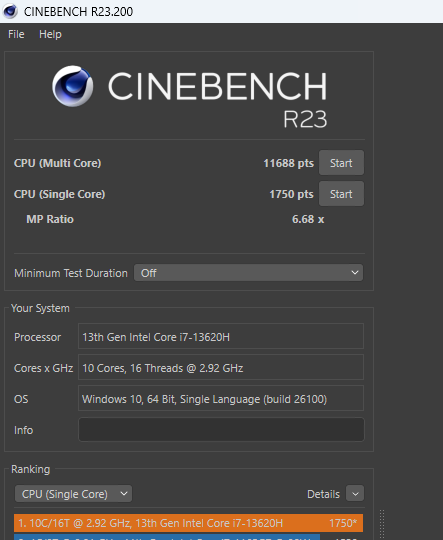Viewport: 443px width, 540px height.
Task: Click the OS field showing Windows 10
Action: pos(221,398)
